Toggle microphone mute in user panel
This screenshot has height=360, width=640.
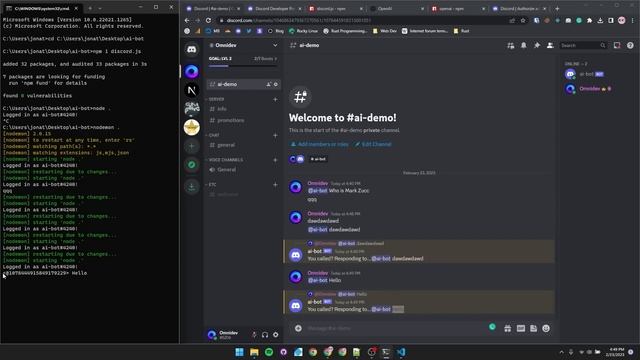pos(254,335)
